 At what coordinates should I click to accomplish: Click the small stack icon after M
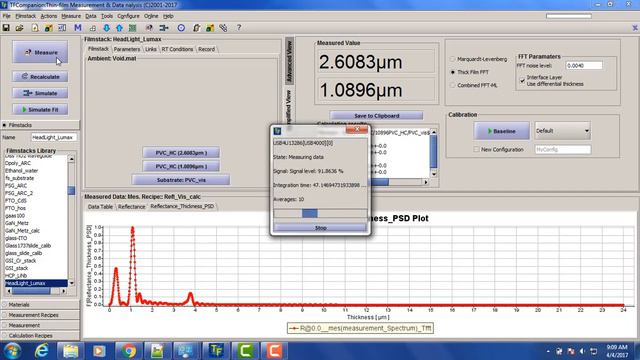[x=93, y=28]
